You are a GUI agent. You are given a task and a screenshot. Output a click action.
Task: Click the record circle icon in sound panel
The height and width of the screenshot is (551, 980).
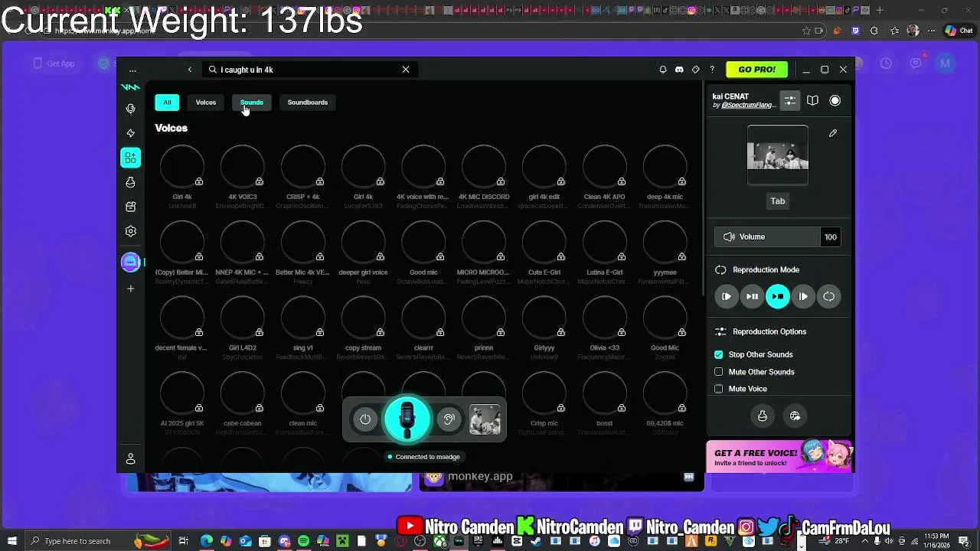[835, 100]
